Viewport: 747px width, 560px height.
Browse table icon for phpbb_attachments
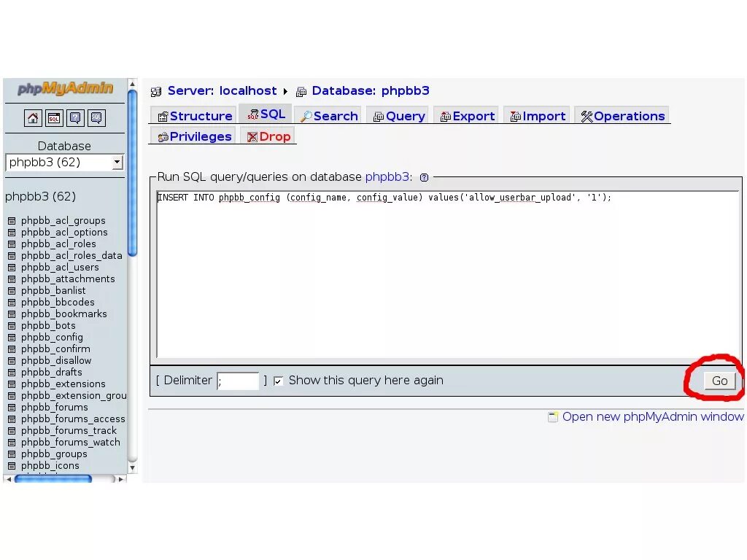(x=12, y=279)
